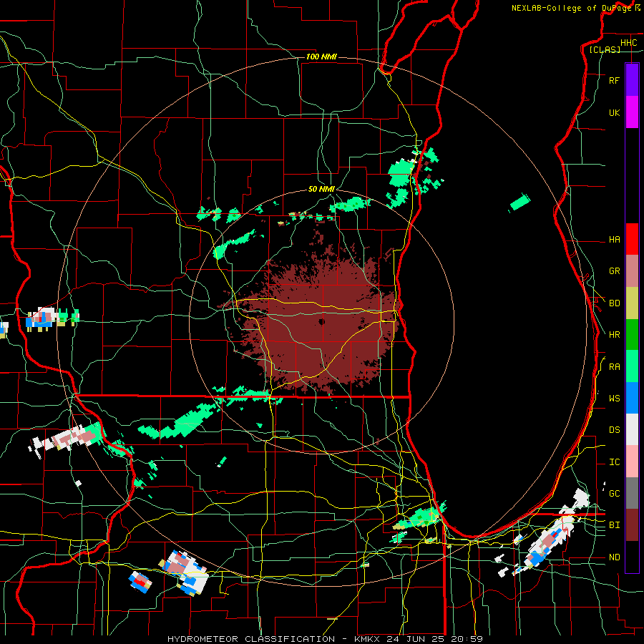Click the brown BI biological swatch
This screenshot has width=644, height=644.
point(632,525)
